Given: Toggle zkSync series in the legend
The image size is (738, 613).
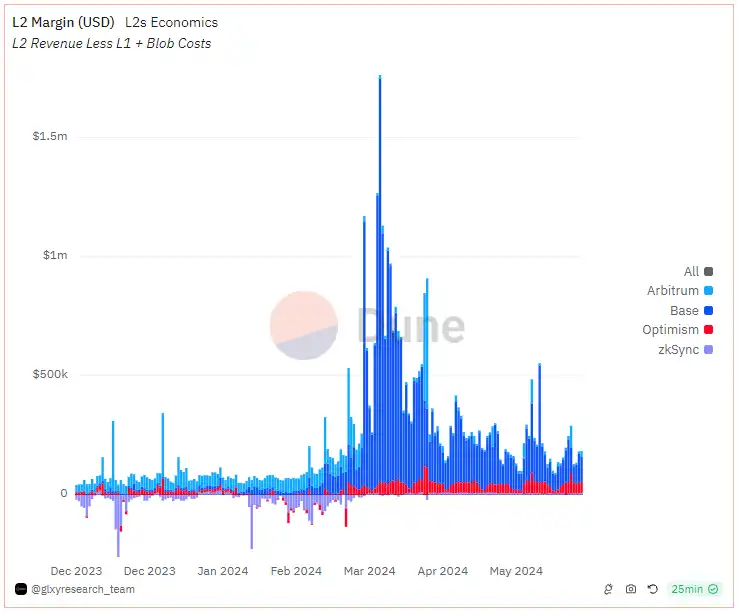Looking at the screenshot, I should click(x=678, y=350).
